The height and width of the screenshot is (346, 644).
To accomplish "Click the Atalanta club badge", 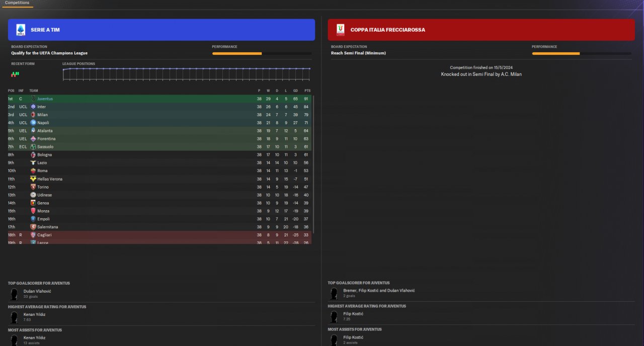I will (x=33, y=131).
